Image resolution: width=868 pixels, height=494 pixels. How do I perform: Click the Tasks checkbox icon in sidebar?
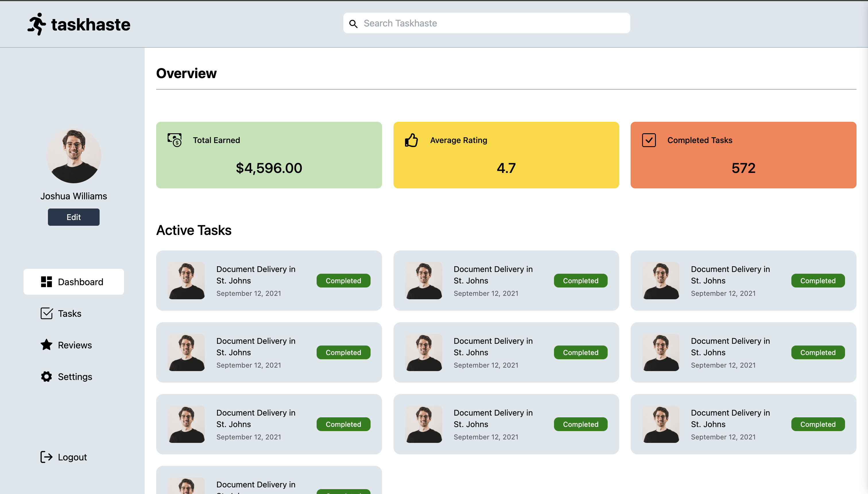[46, 313]
